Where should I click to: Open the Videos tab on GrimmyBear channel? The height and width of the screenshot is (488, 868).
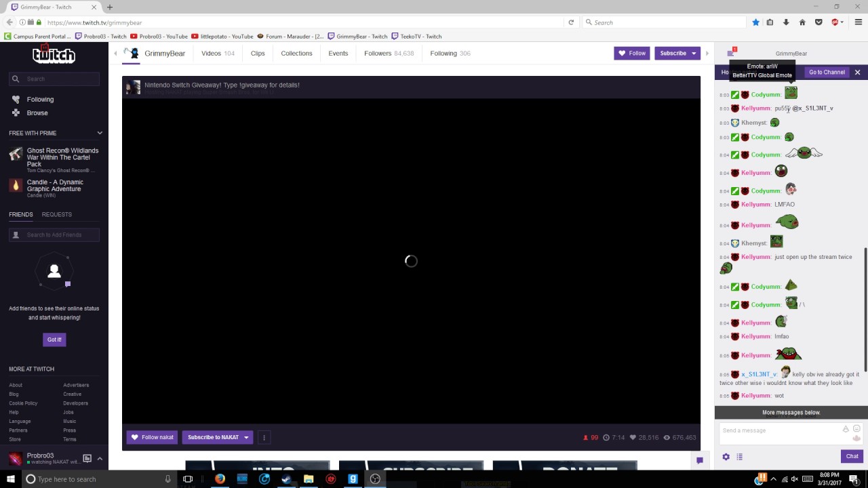218,53
